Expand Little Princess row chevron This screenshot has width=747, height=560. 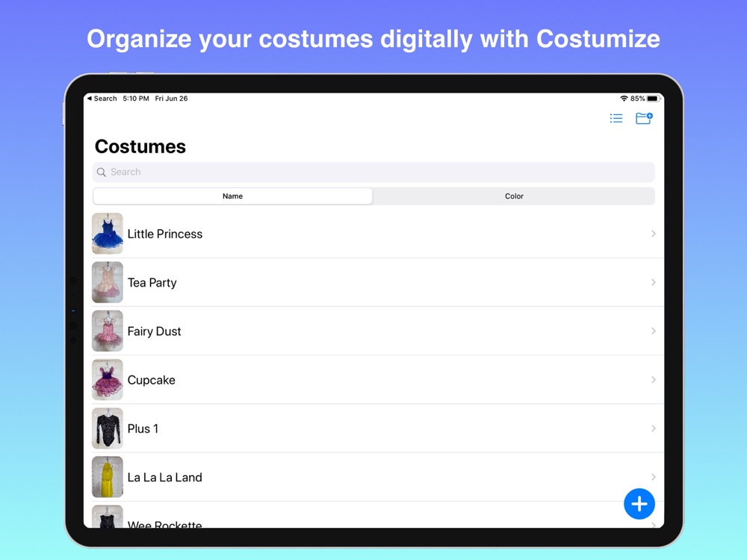(x=653, y=234)
